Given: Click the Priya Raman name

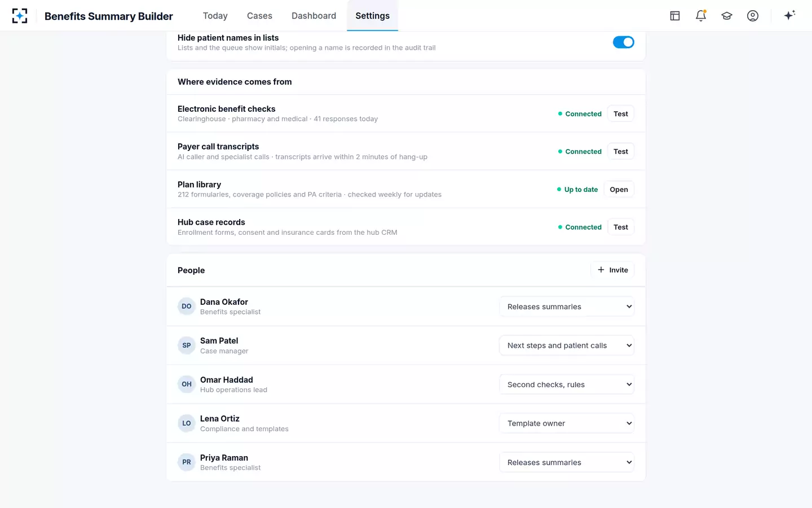Looking at the screenshot, I should tap(224, 458).
